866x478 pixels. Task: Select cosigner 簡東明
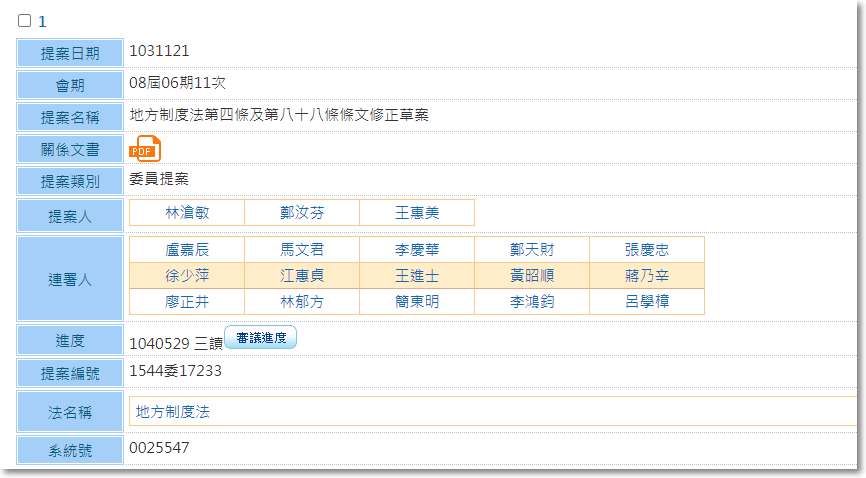pyautogui.click(x=417, y=302)
